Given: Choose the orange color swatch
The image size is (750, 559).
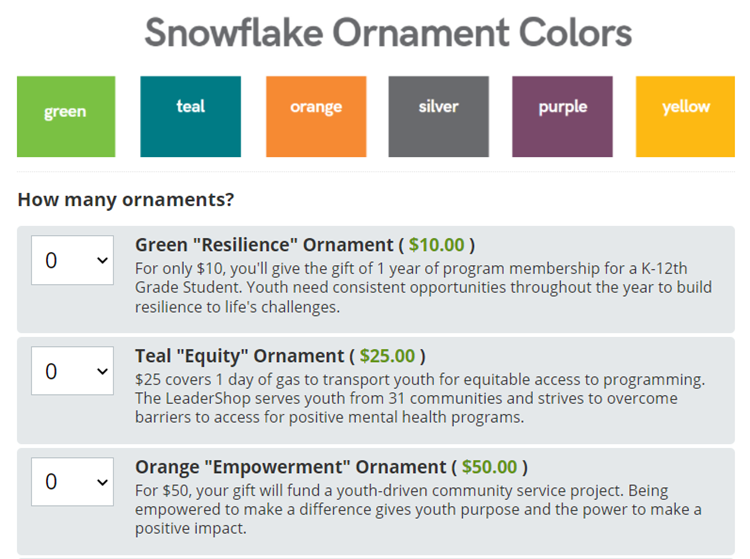Looking at the screenshot, I should pos(316,117).
